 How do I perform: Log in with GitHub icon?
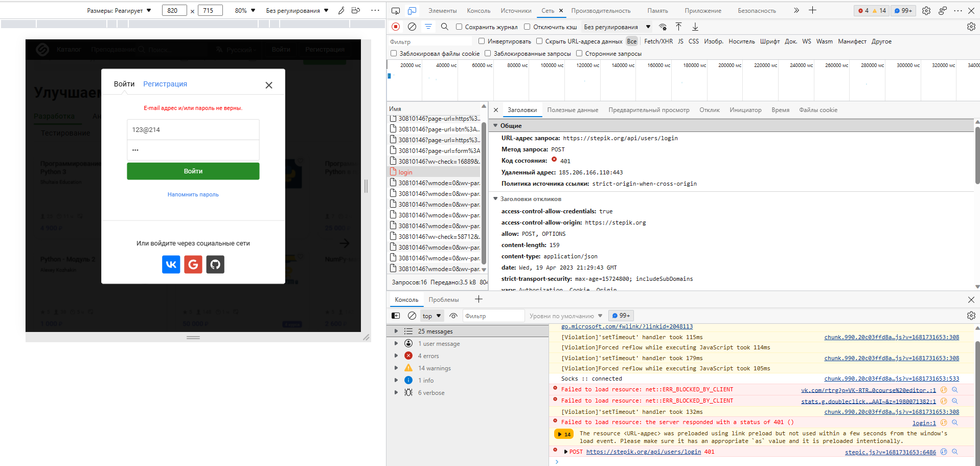215,264
